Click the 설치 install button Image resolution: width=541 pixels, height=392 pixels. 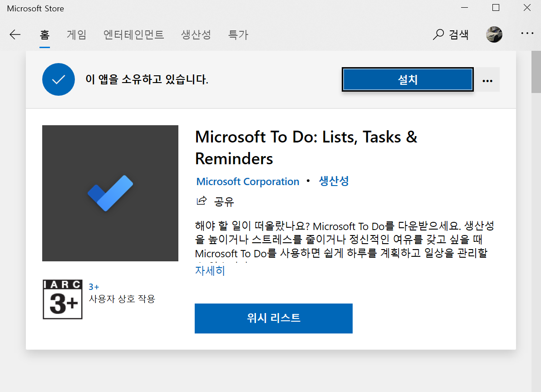pyautogui.click(x=408, y=80)
